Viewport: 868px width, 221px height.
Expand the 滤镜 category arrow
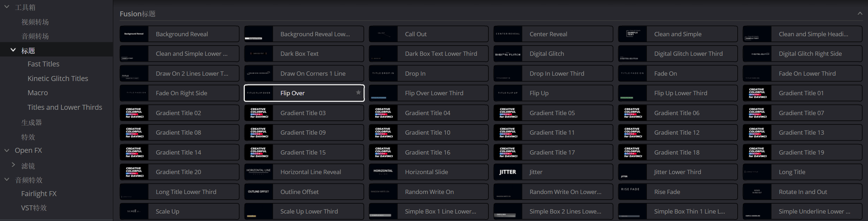[x=13, y=165]
